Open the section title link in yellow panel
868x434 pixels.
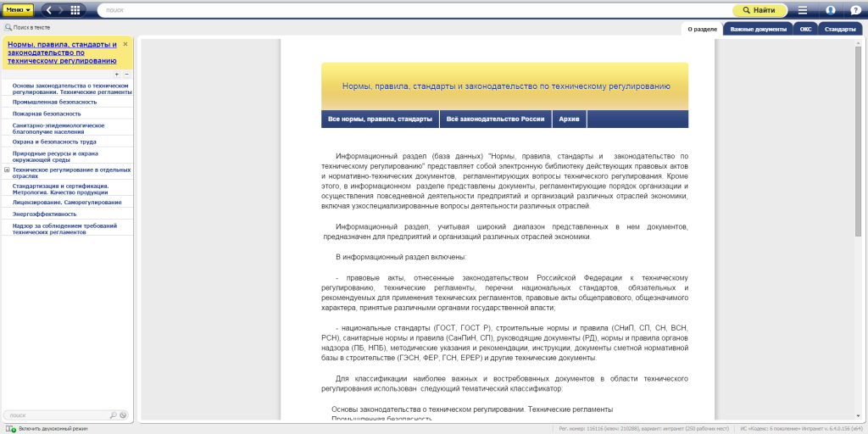pos(63,53)
